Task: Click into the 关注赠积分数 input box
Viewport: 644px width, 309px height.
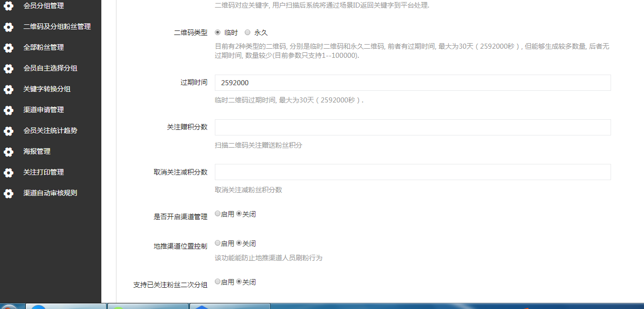Action: (x=412, y=127)
